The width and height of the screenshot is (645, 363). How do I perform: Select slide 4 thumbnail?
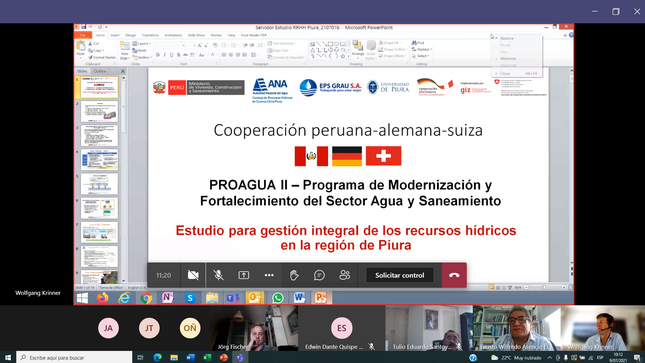tap(99, 160)
